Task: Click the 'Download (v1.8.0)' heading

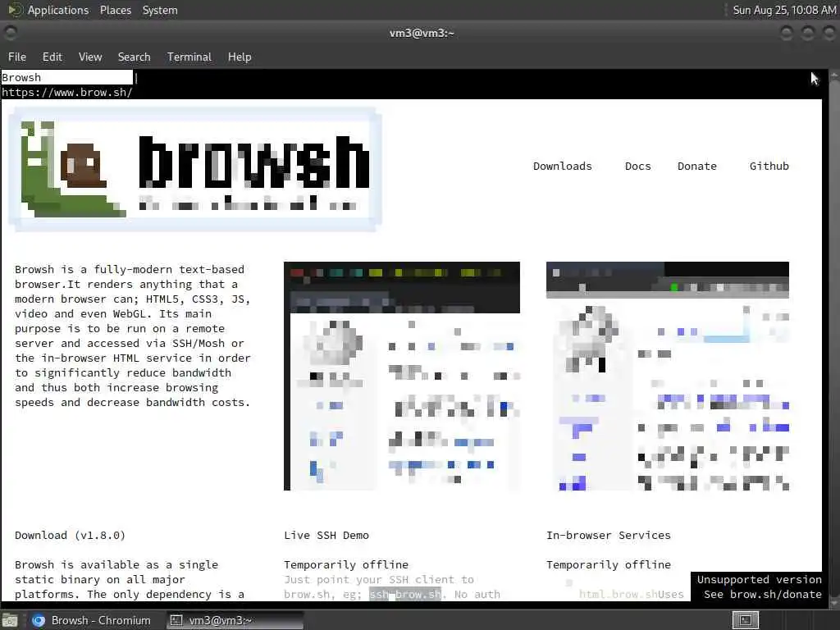Action: pos(71,535)
